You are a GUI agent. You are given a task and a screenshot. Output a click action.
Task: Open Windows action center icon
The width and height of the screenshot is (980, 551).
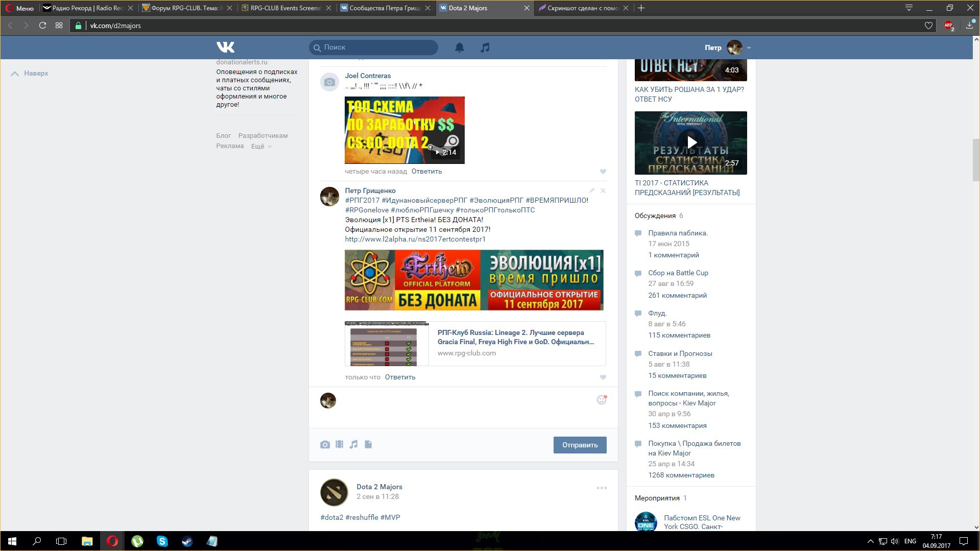tap(964, 541)
